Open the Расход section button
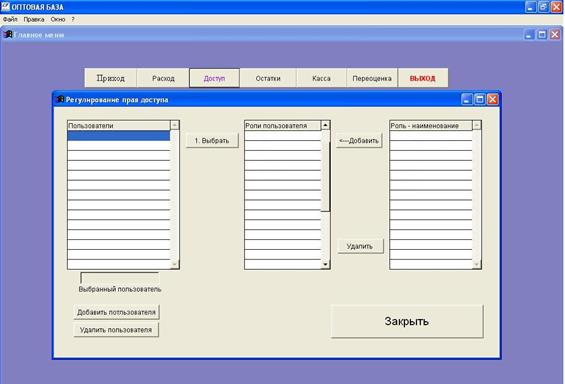The height and width of the screenshot is (384, 565). pyautogui.click(x=163, y=78)
